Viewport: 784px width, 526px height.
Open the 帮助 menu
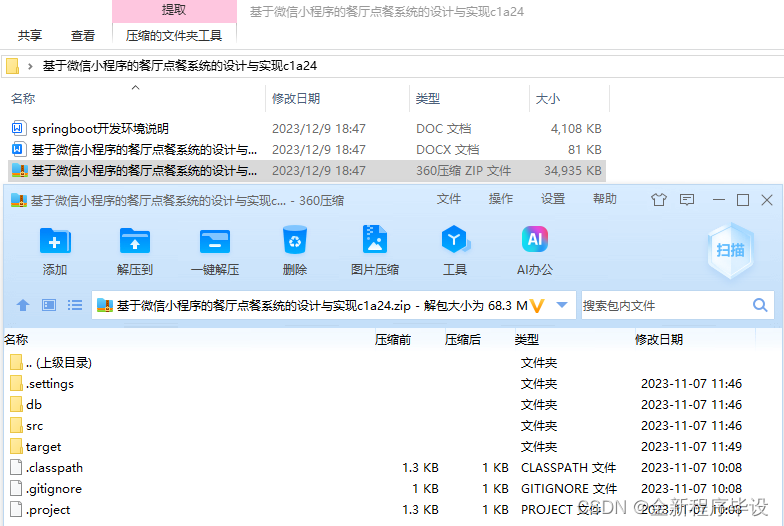pyautogui.click(x=604, y=199)
